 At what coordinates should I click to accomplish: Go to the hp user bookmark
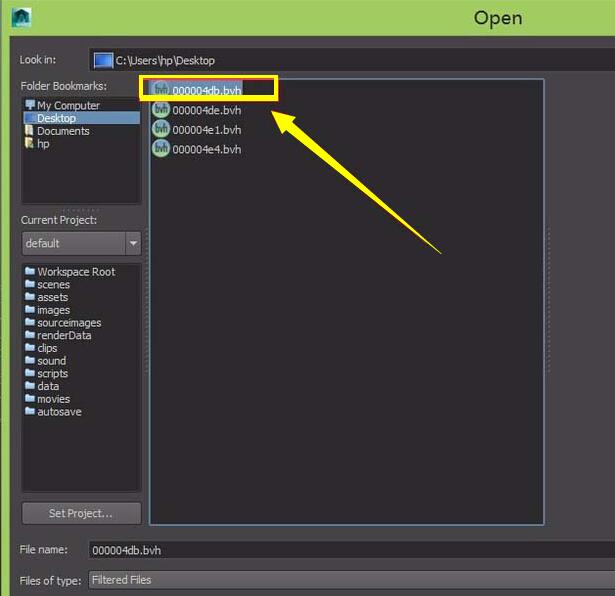(42, 144)
